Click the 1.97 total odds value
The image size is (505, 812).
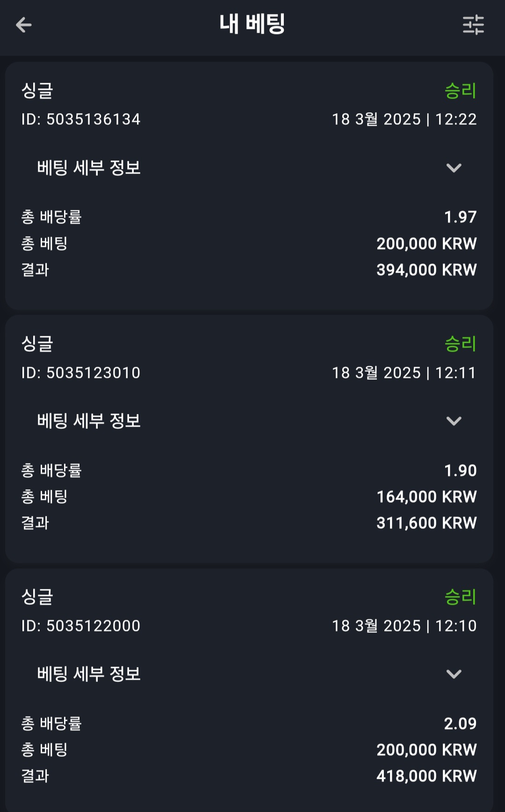(460, 217)
